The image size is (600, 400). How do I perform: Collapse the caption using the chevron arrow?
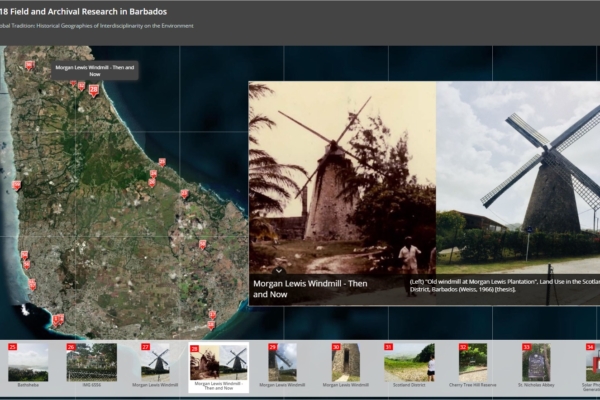point(280,270)
